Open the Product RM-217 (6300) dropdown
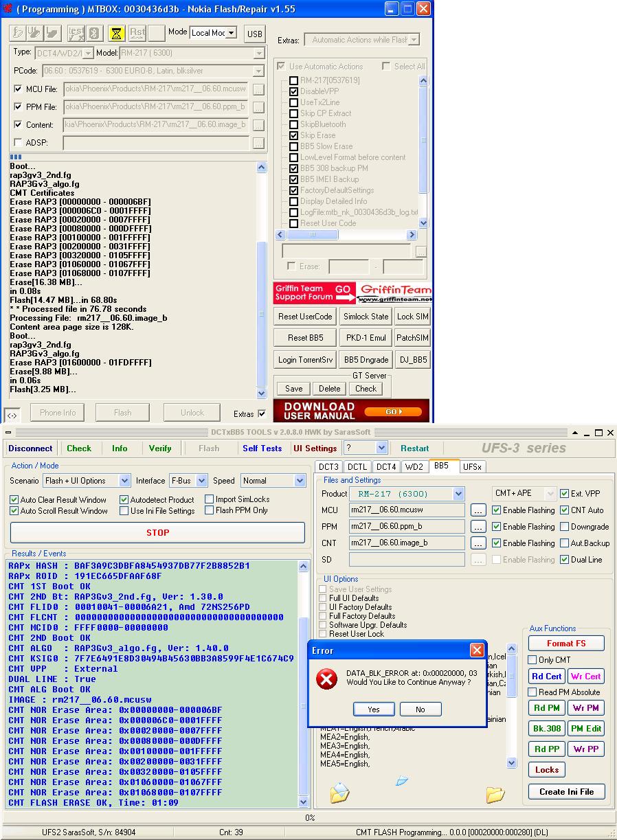This screenshot has width=617, height=840. [x=459, y=494]
